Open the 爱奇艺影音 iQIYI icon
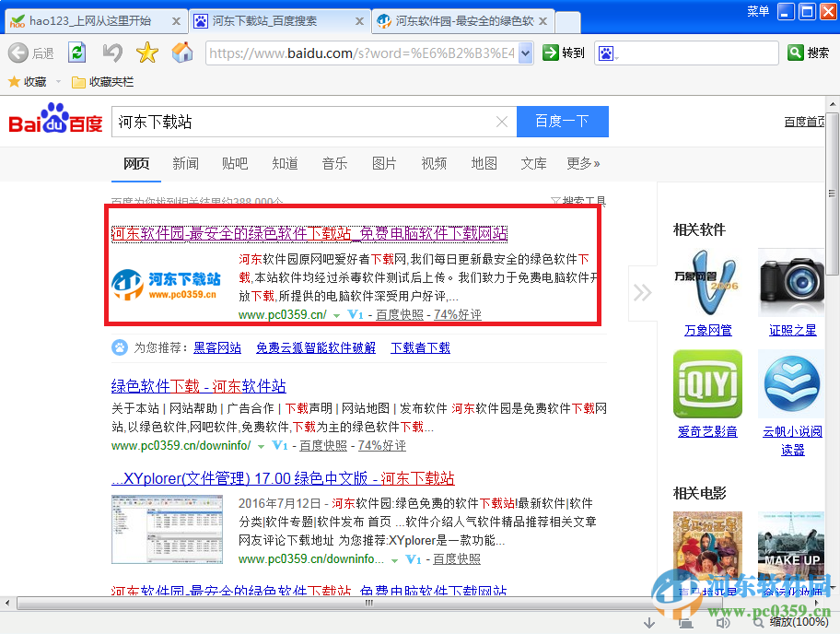Viewport: 840px width, 634px height. [707, 383]
